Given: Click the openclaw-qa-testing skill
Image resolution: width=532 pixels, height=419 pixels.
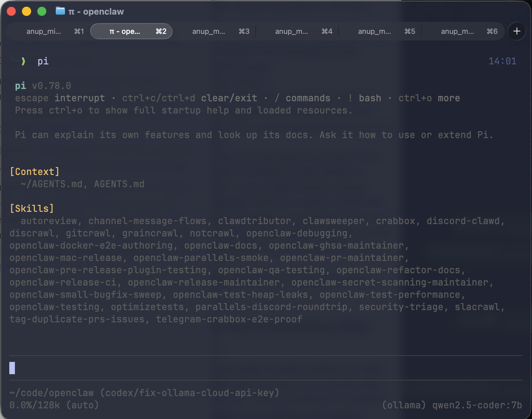Looking at the screenshot, I should click(x=271, y=270).
